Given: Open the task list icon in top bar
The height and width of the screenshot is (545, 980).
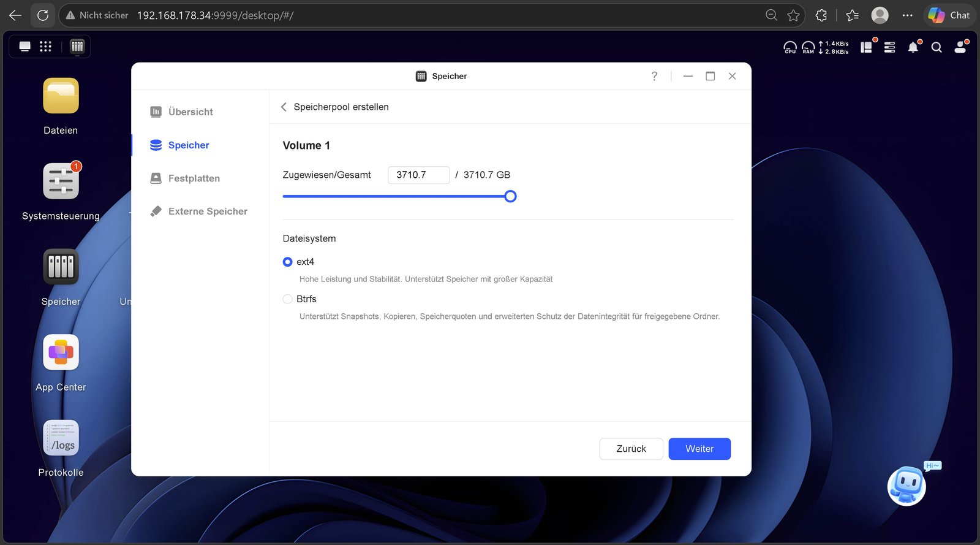Looking at the screenshot, I should (890, 47).
